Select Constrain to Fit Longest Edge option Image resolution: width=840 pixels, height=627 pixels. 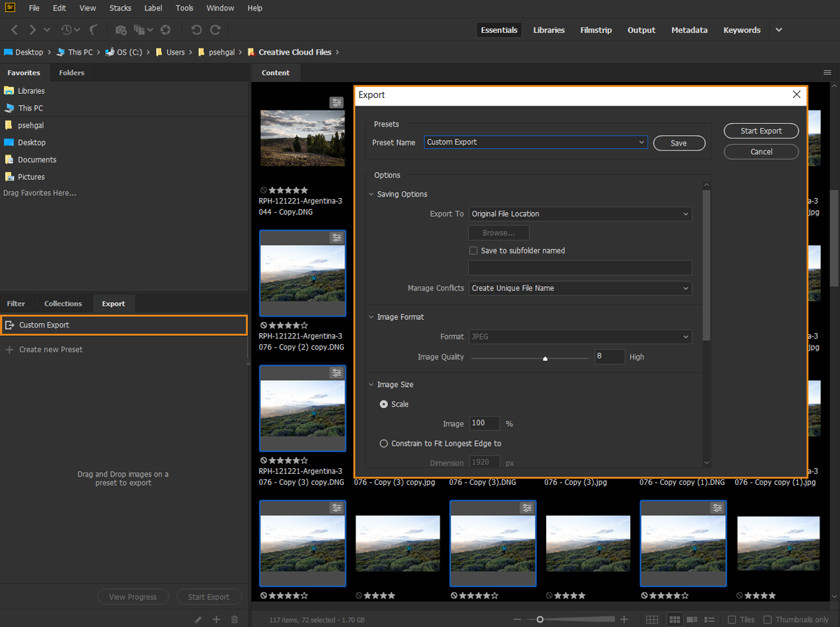click(384, 443)
